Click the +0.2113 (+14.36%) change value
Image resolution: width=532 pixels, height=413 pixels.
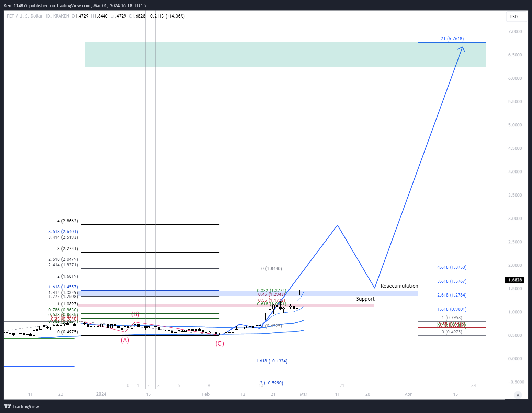(x=166, y=16)
